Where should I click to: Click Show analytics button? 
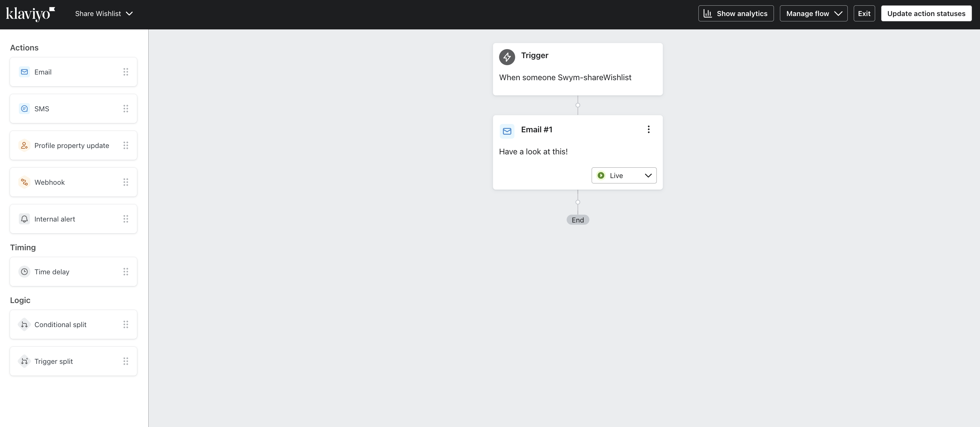(736, 14)
